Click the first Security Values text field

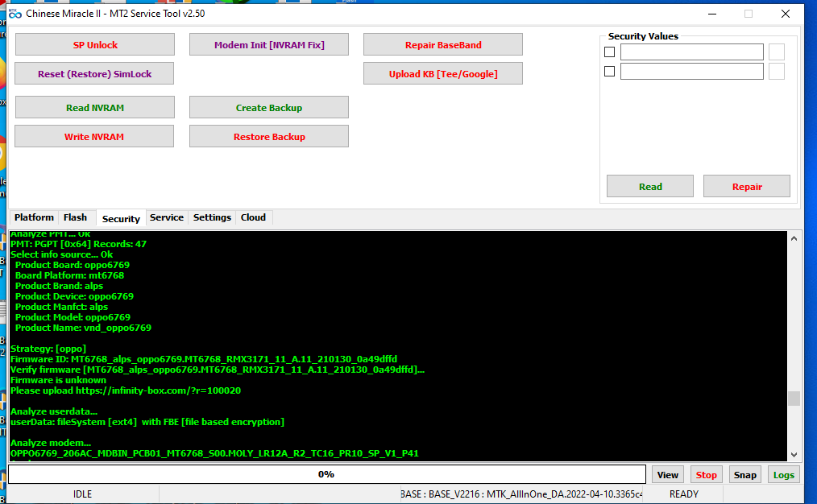tap(691, 52)
